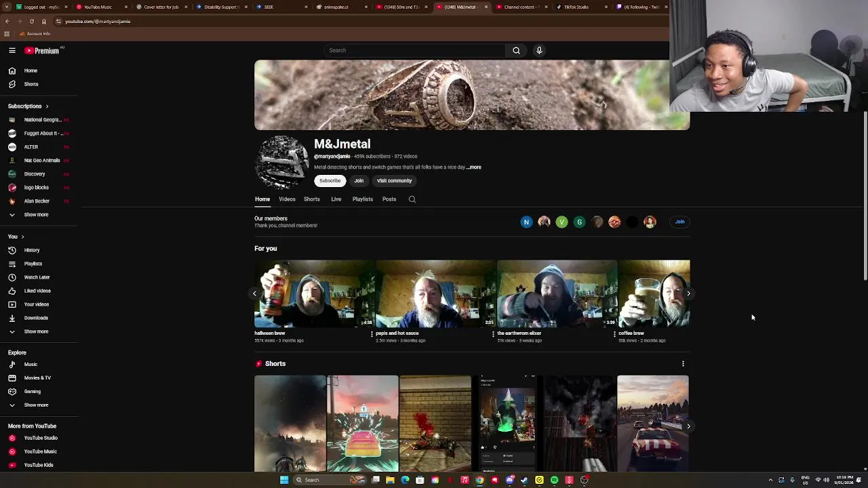Show hidden system tray icons
This screenshot has height=488, width=868.
770,480
